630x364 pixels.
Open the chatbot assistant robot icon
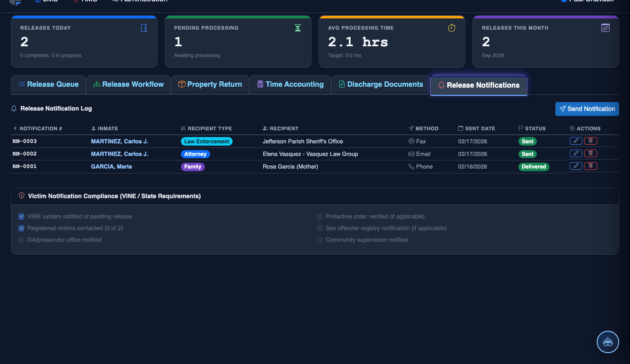[608, 342]
